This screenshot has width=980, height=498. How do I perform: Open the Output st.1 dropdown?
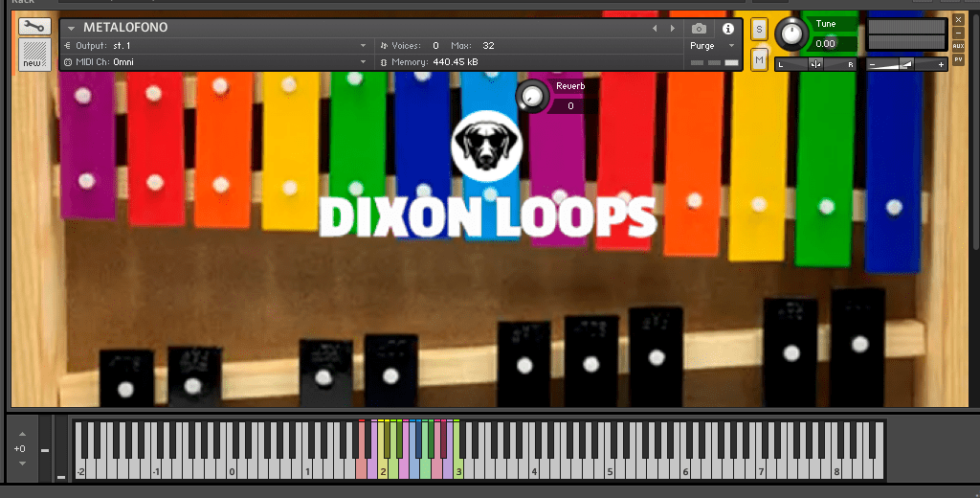[363, 45]
